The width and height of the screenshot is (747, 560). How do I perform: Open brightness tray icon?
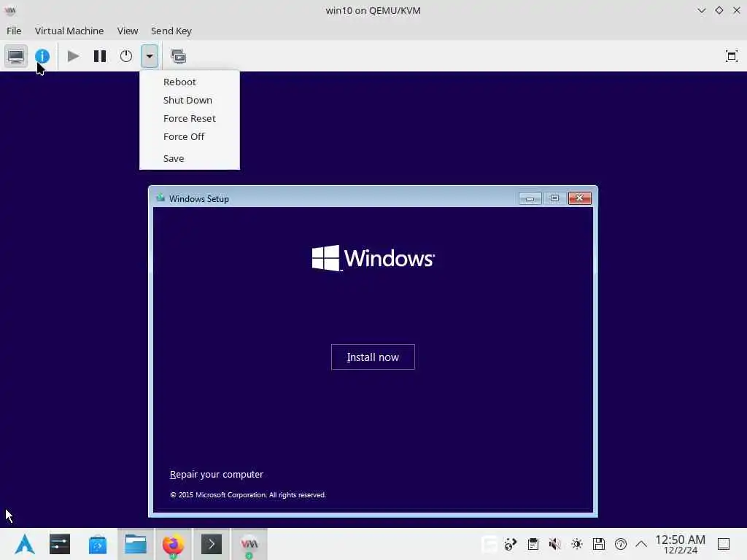point(577,544)
